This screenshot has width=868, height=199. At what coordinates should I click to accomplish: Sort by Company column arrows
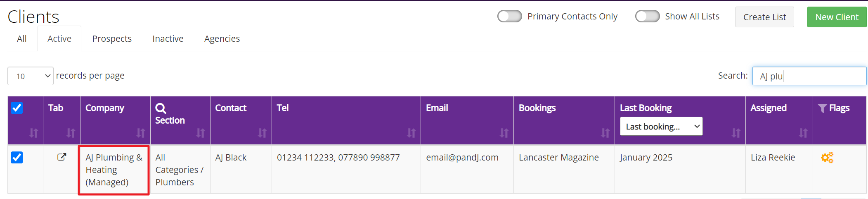click(141, 133)
